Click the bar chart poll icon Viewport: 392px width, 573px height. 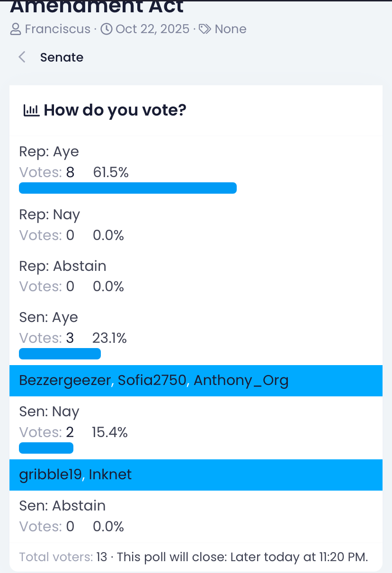click(x=31, y=111)
